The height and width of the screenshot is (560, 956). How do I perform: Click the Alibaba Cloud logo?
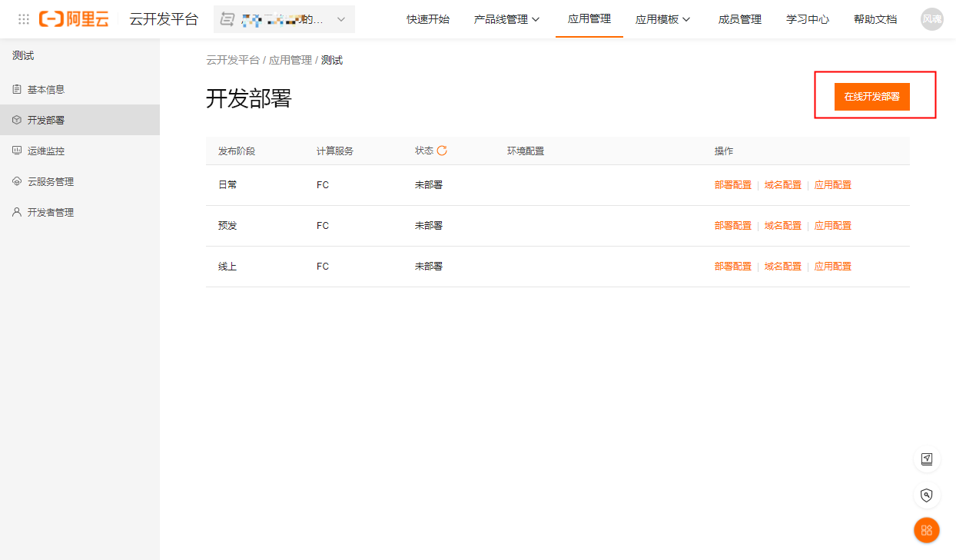click(74, 19)
